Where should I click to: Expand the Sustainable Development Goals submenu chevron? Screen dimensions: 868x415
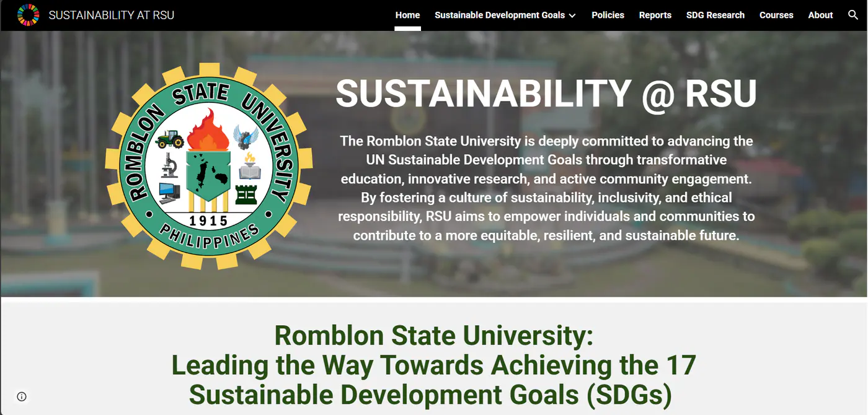click(x=572, y=15)
